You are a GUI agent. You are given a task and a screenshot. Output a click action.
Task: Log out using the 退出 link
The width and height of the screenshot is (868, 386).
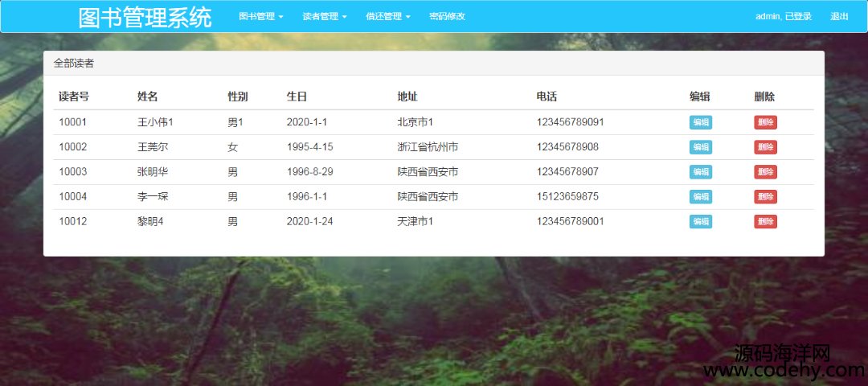click(838, 17)
